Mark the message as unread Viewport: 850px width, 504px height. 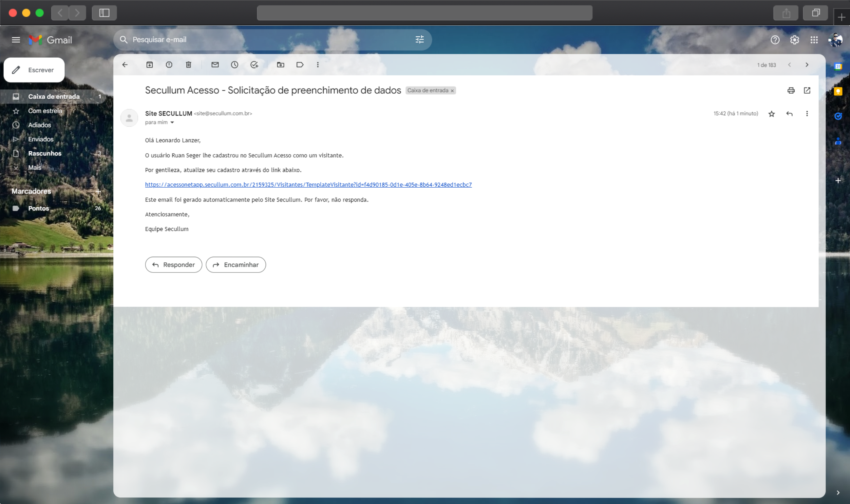pyautogui.click(x=215, y=65)
